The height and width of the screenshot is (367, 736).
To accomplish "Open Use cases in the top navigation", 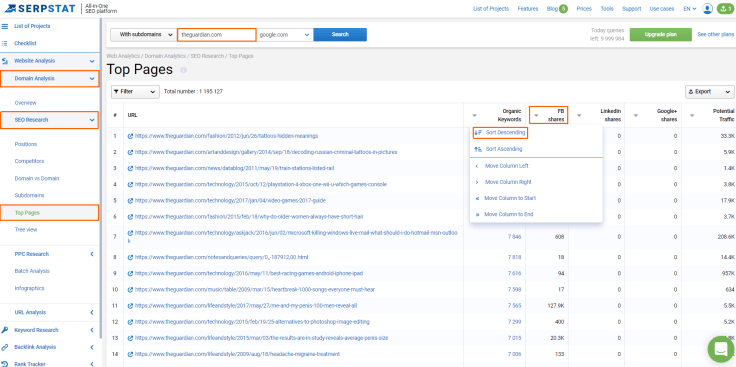I will pos(662,9).
